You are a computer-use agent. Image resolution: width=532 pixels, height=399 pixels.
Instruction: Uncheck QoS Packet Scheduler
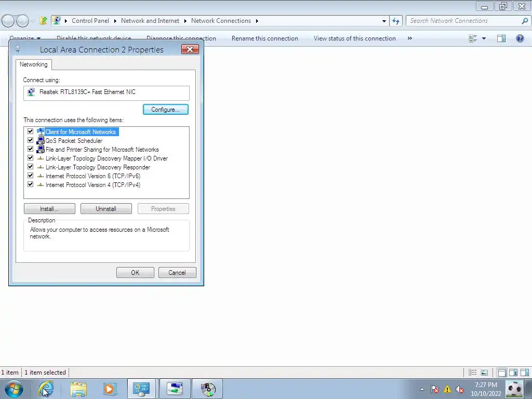pos(30,140)
